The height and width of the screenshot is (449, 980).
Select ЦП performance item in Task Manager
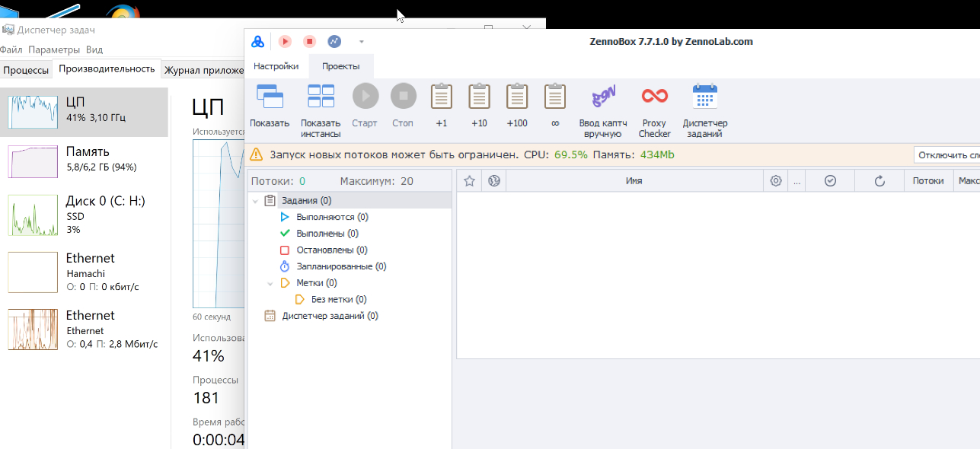tap(84, 111)
